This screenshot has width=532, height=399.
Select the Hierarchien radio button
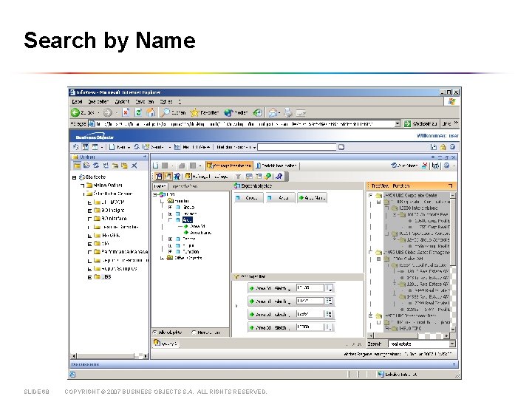194,332
